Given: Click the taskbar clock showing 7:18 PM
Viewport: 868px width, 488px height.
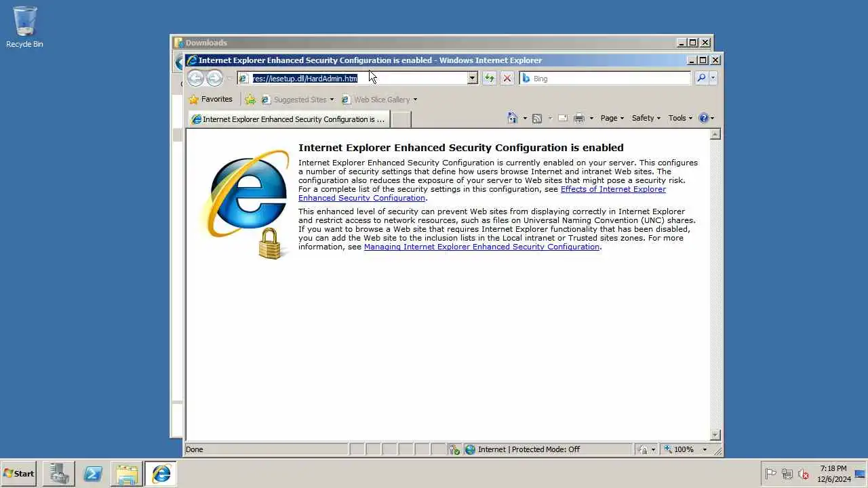Looking at the screenshot, I should pyautogui.click(x=833, y=474).
